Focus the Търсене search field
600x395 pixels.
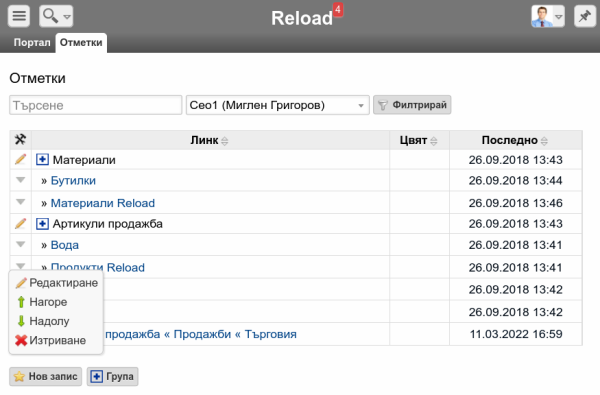(x=95, y=105)
